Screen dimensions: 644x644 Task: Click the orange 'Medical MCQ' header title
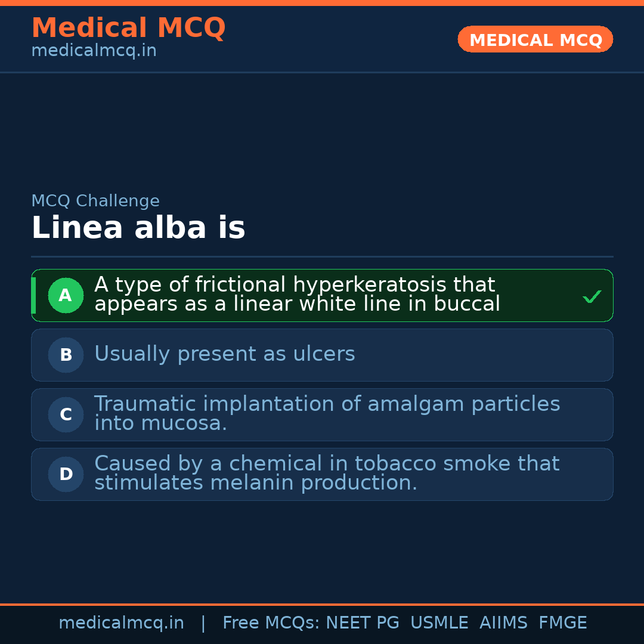(x=128, y=28)
